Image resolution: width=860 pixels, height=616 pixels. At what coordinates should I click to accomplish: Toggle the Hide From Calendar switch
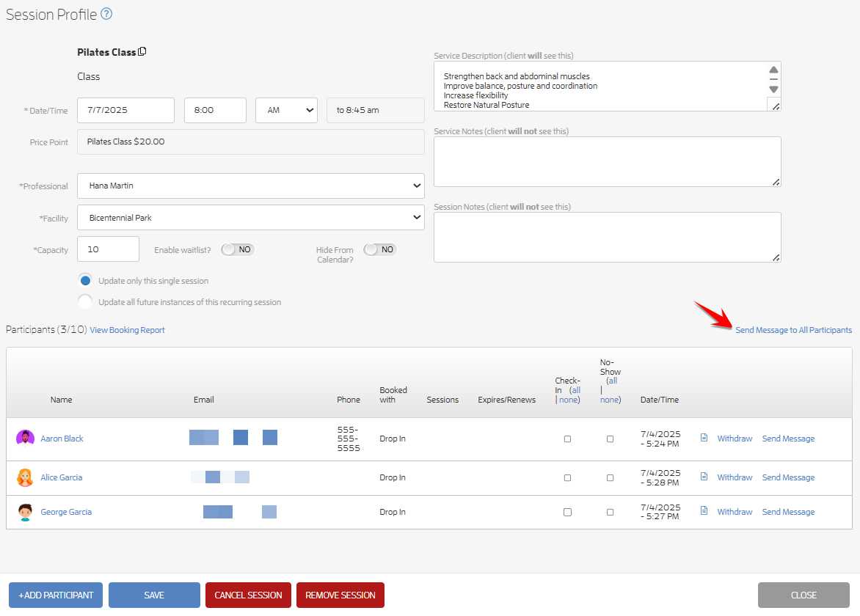point(380,249)
